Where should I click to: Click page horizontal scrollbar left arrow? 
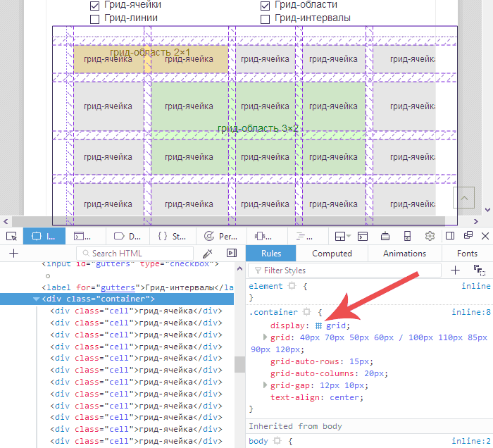(x=6, y=221)
